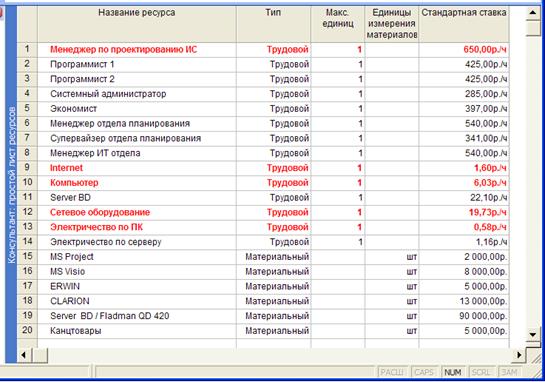This screenshot has width=545, height=382.
Task: Click the 'Материальный' type cell for ERWIN
Action: coord(274,286)
